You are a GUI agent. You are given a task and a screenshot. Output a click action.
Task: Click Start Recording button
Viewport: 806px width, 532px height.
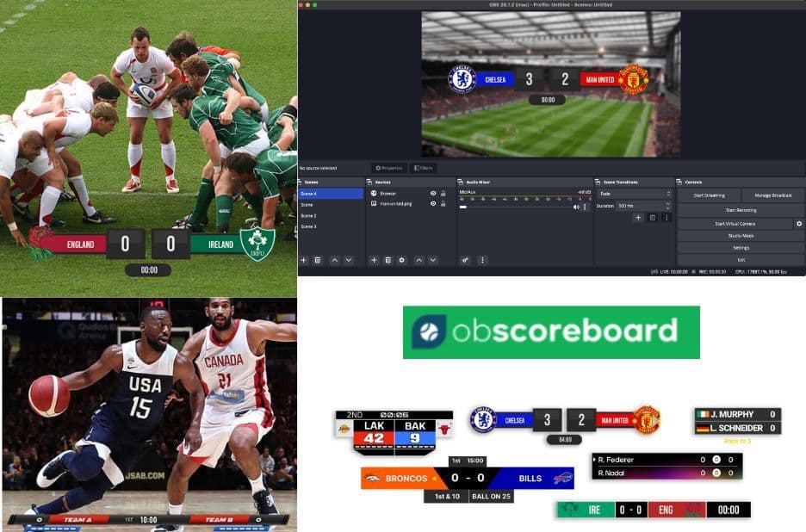click(741, 210)
